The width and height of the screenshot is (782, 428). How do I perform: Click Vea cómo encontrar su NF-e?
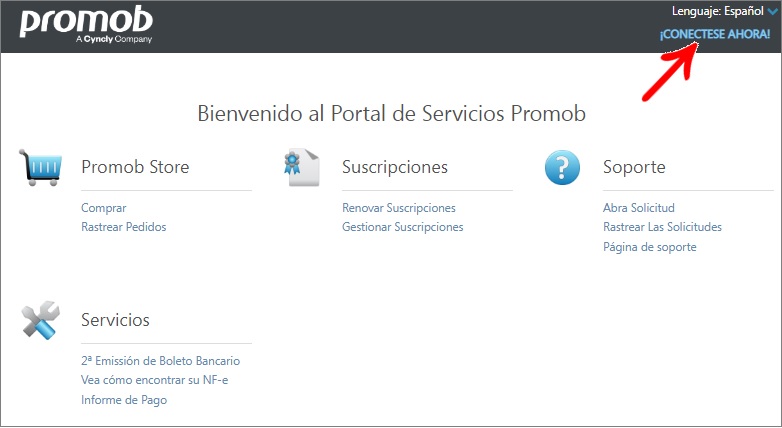155,380
